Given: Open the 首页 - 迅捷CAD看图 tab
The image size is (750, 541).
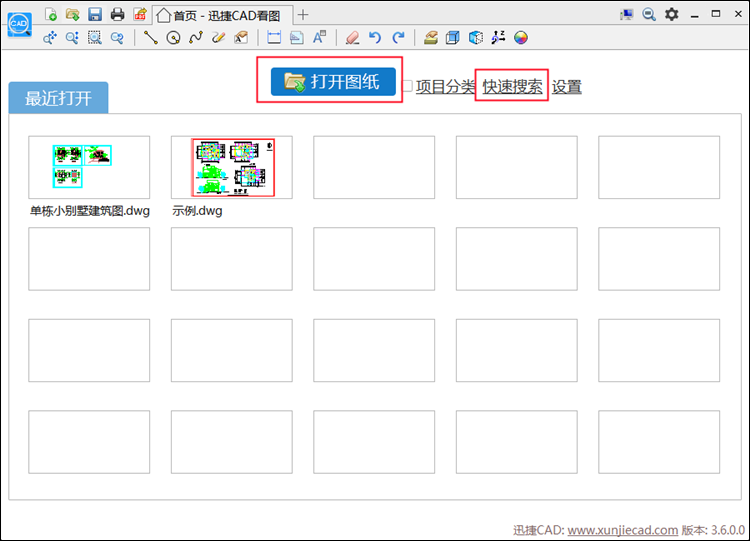Looking at the screenshot, I should (x=222, y=15).
